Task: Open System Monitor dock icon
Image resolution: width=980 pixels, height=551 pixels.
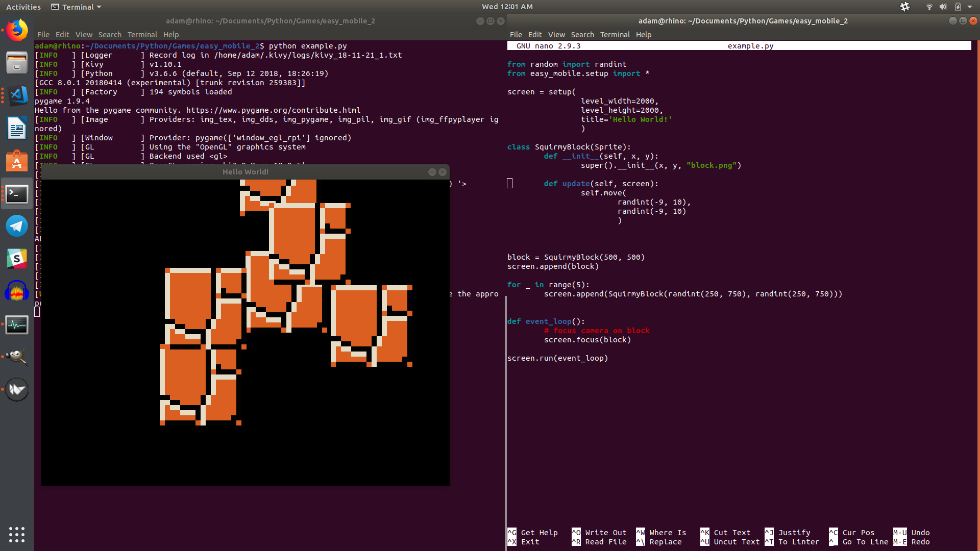Action: point(17,324)
